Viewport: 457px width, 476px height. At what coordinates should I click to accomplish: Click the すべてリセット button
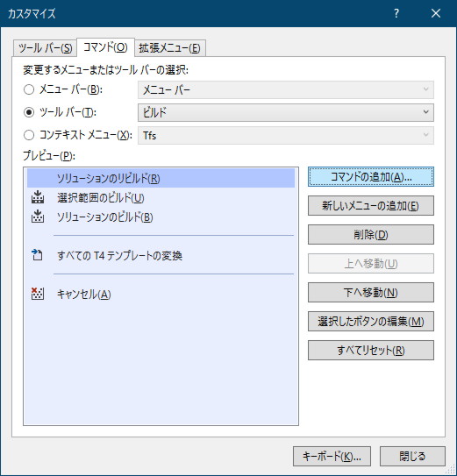point(371,350)
